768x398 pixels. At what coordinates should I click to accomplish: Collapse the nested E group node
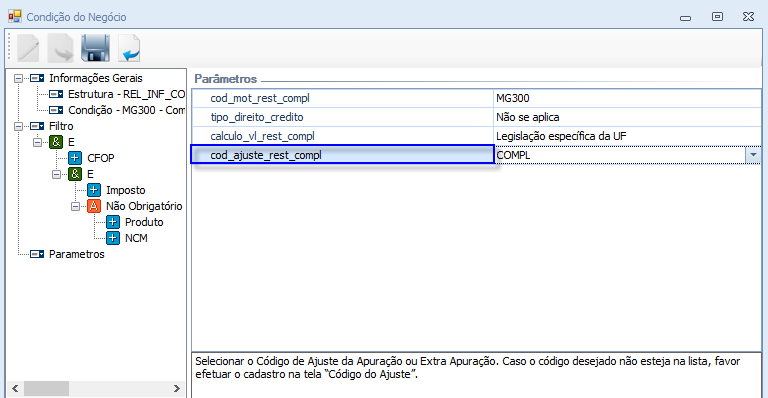pyautogui.click(x=56, y=174)
